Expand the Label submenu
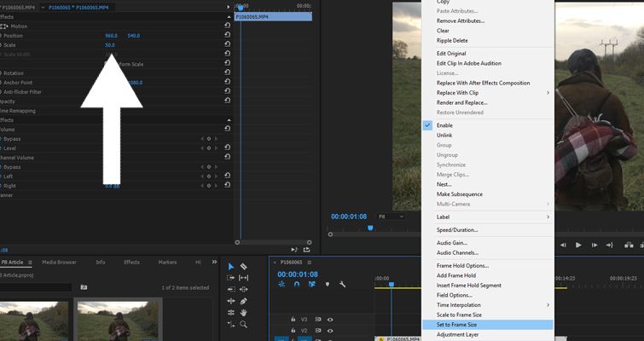The height and width of the screenshot is (341, 644). [x=489, y=217]
